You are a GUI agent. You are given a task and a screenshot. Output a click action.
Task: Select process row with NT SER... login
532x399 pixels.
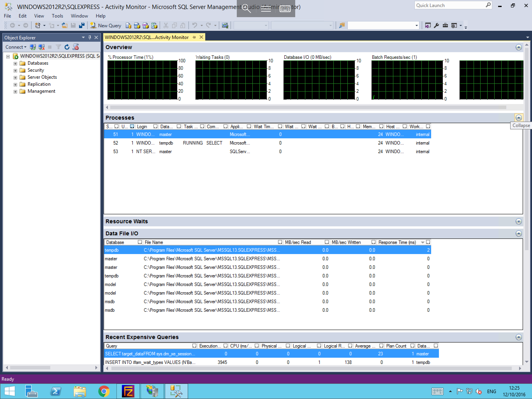[267, 152]
